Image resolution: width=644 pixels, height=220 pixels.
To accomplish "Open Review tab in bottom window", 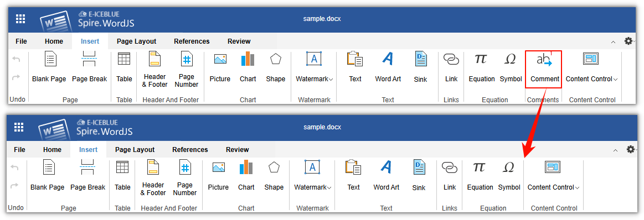I will (x=238, y=150).
